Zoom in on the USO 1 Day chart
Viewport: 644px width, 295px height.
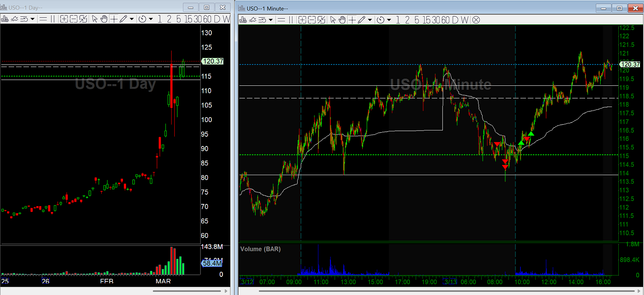pyautogui.click(x=64, y=19)
